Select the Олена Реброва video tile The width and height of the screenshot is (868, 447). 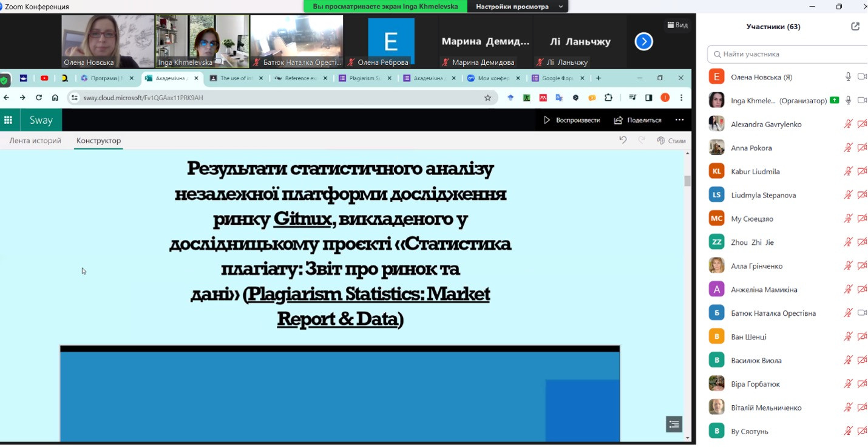coord(391,41)
